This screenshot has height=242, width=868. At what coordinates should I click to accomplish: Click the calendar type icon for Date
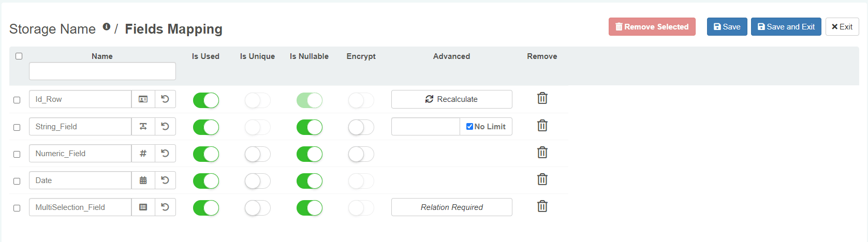(x=143, y=180)
